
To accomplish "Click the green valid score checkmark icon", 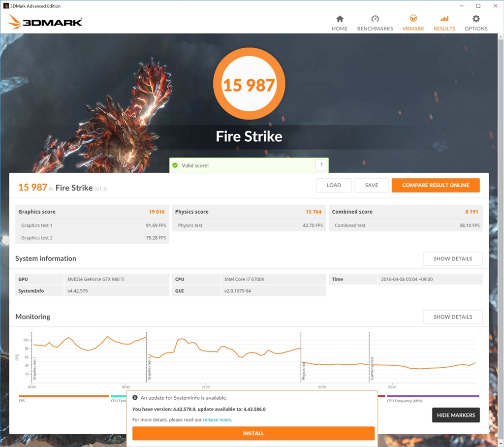I will point(175,165).
